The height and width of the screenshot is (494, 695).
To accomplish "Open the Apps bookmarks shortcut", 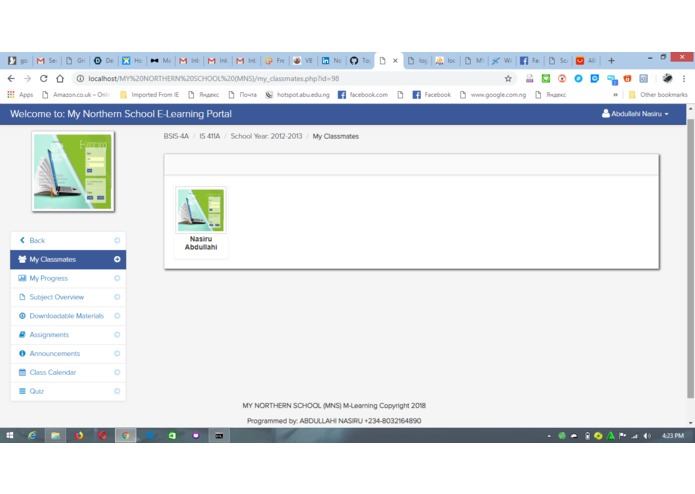I will [x=20, y=95].
